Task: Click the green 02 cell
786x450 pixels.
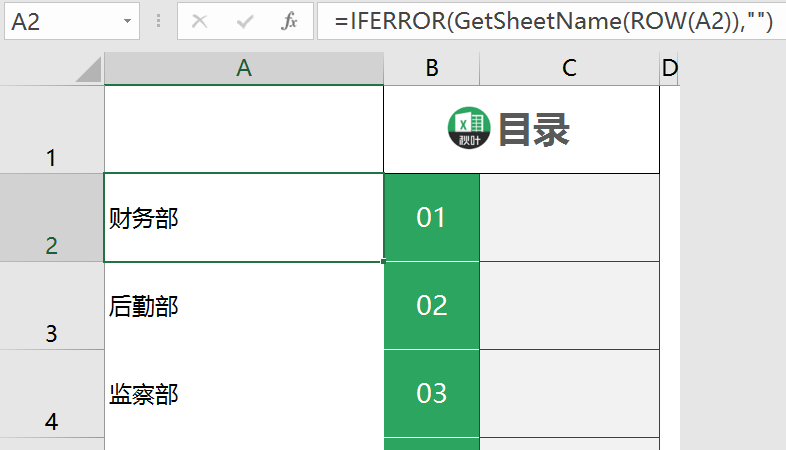Action: [x=432, y=306]
